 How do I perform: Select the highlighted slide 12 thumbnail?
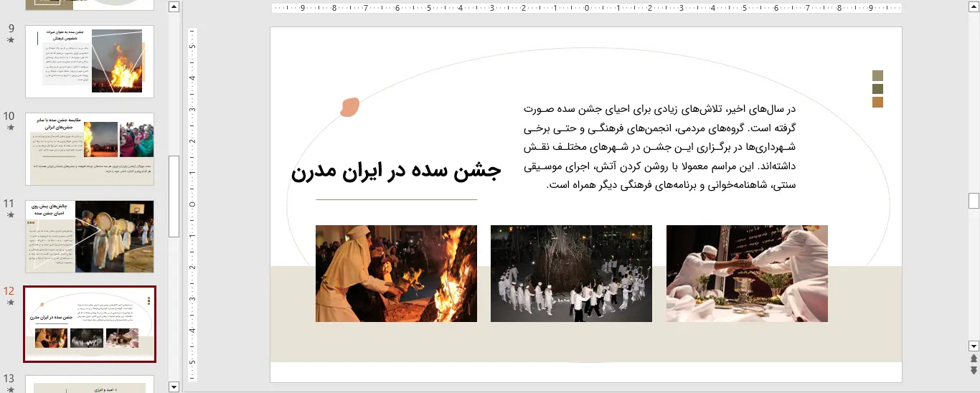90,324
